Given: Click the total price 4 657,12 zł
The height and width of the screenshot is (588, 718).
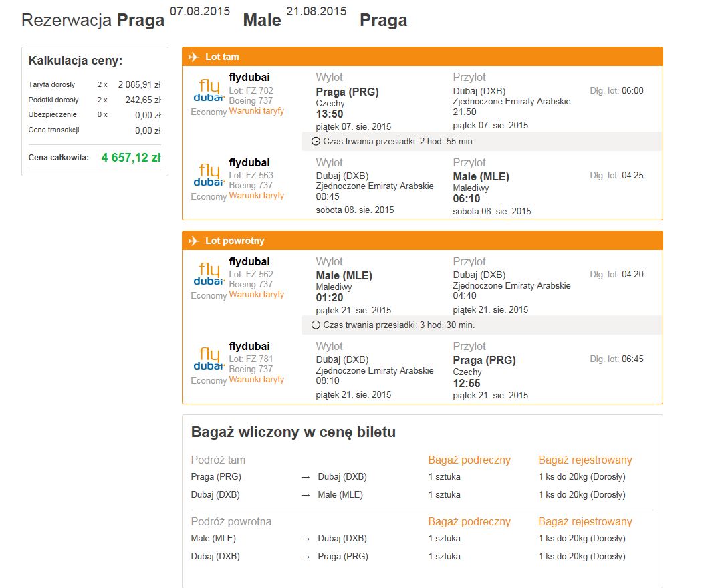Looking at the screenshot, I should 131,158.
